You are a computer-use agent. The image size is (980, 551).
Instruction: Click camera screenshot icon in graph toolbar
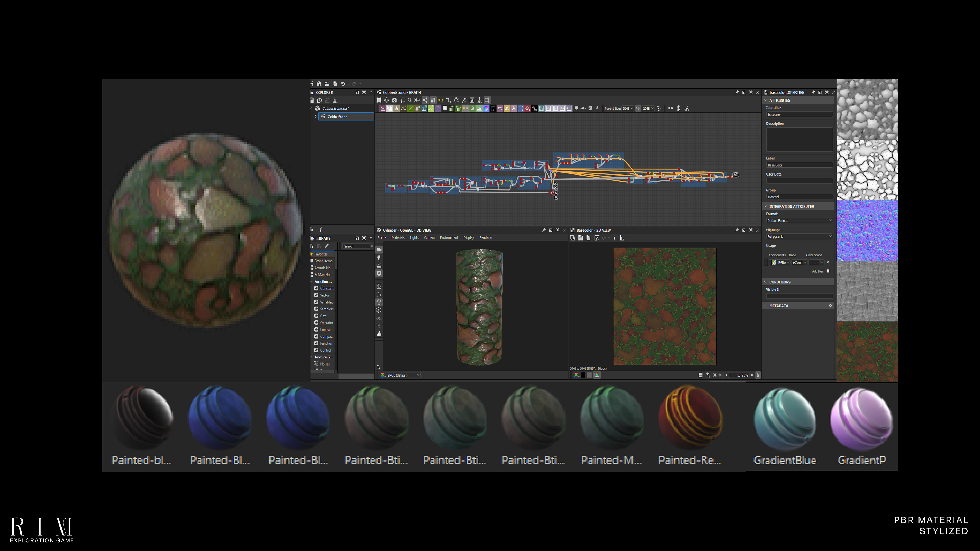click(395, 100)
